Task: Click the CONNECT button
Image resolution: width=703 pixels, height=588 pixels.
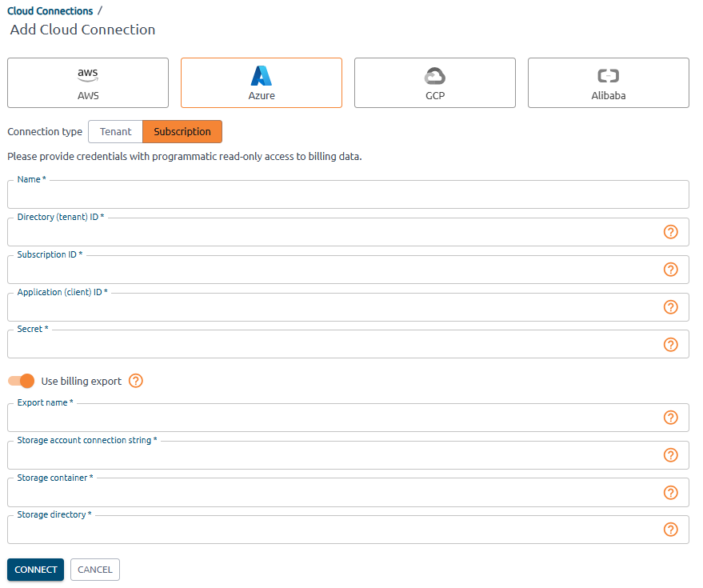Action: (35, 570)
